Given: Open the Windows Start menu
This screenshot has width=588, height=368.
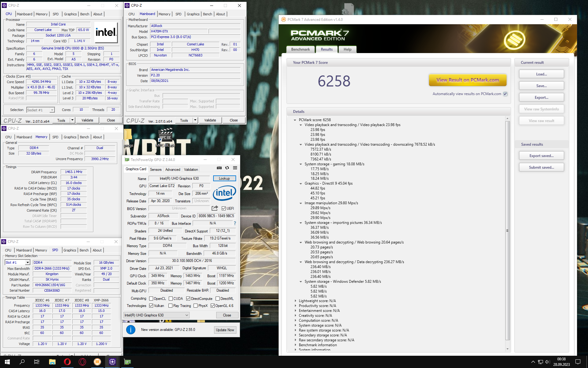Looking at the screenshot, I should pyautogui.click(x=7, y=362).
